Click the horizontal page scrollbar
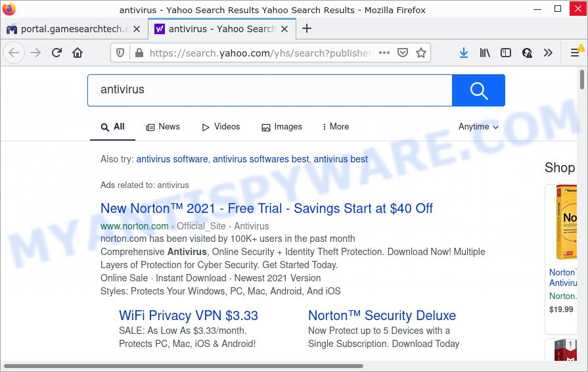This screenshot has height=372, width=588. coord(183,366)
